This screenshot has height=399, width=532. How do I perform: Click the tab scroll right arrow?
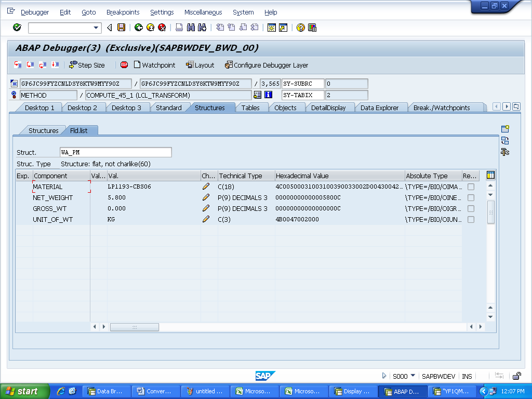507,107
